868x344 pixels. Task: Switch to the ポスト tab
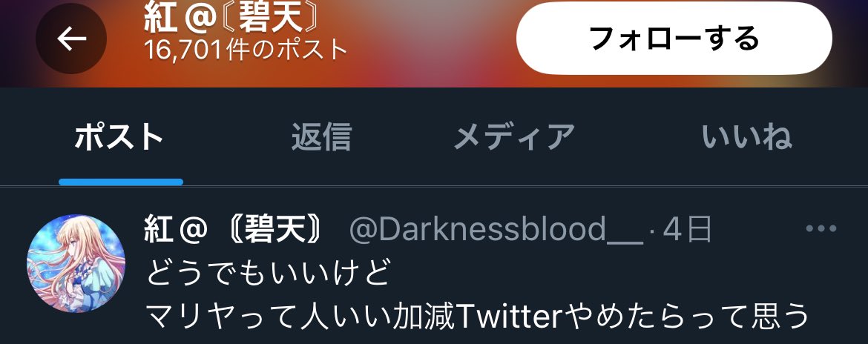tap(119, 137)
